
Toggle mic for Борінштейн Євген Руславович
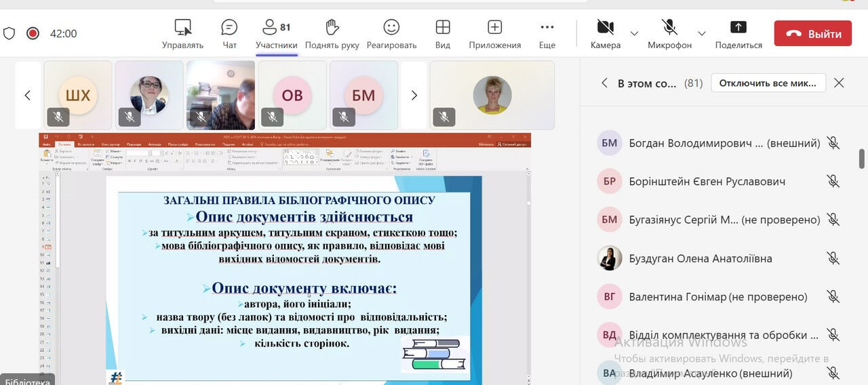[x=833, y=182]
